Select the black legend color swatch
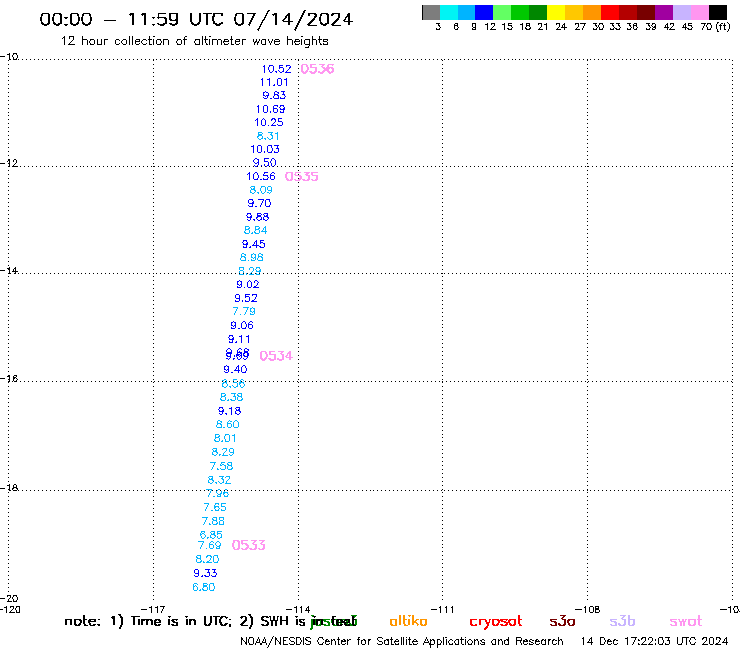This screenshot has height=650, width=740. coord(717,13)
